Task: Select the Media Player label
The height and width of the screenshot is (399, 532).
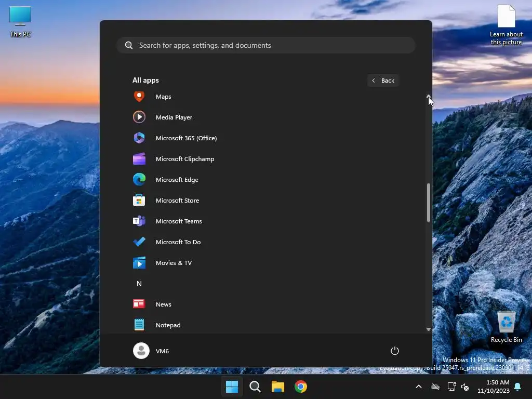Action: [x=174, y=117]
